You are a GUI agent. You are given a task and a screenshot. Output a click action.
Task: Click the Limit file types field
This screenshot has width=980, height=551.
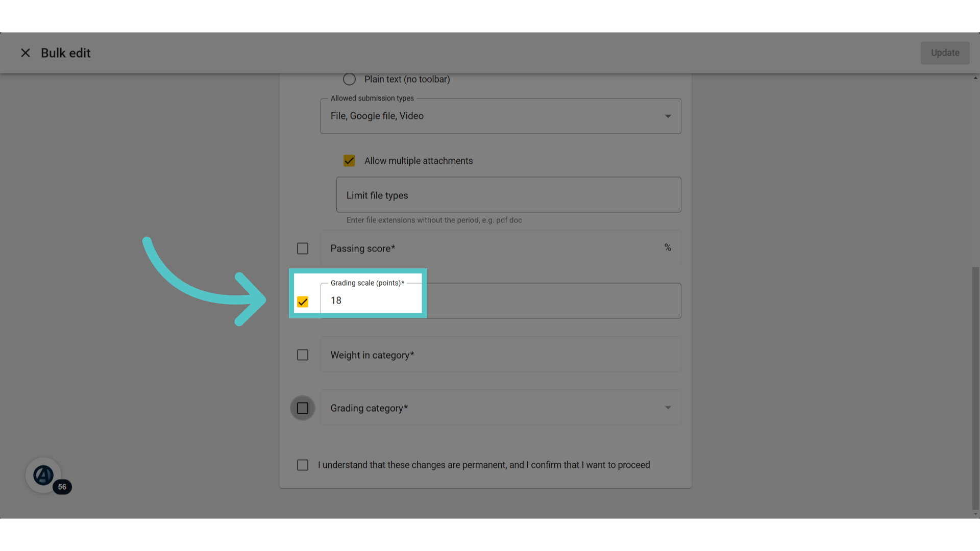(508, 195)
